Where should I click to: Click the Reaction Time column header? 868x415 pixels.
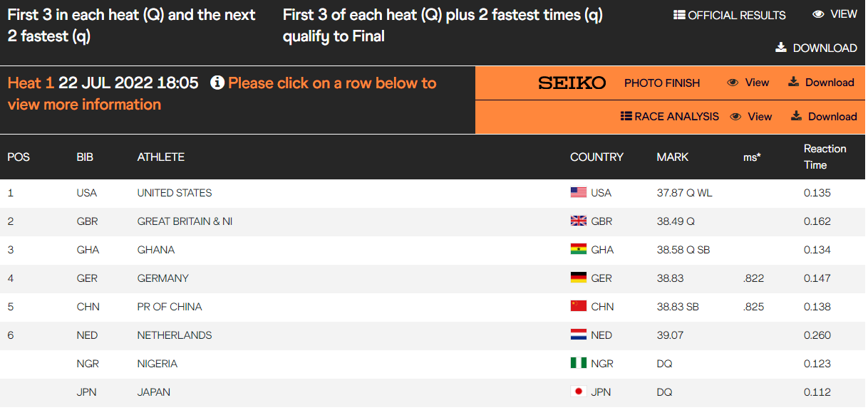825,157
